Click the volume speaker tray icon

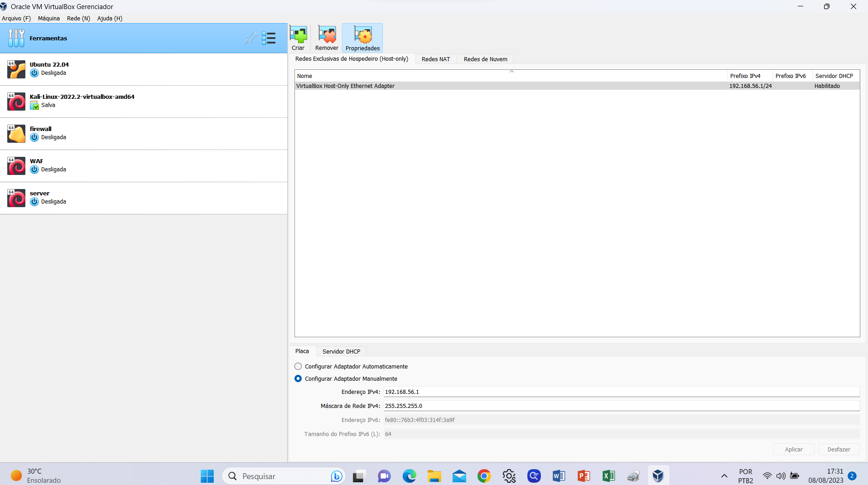coord(781,476)
